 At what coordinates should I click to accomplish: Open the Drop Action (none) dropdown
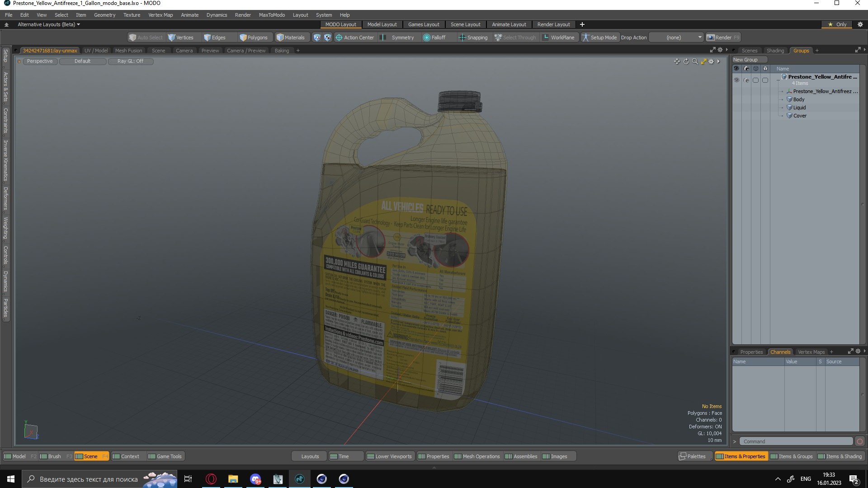click(676, 38)
